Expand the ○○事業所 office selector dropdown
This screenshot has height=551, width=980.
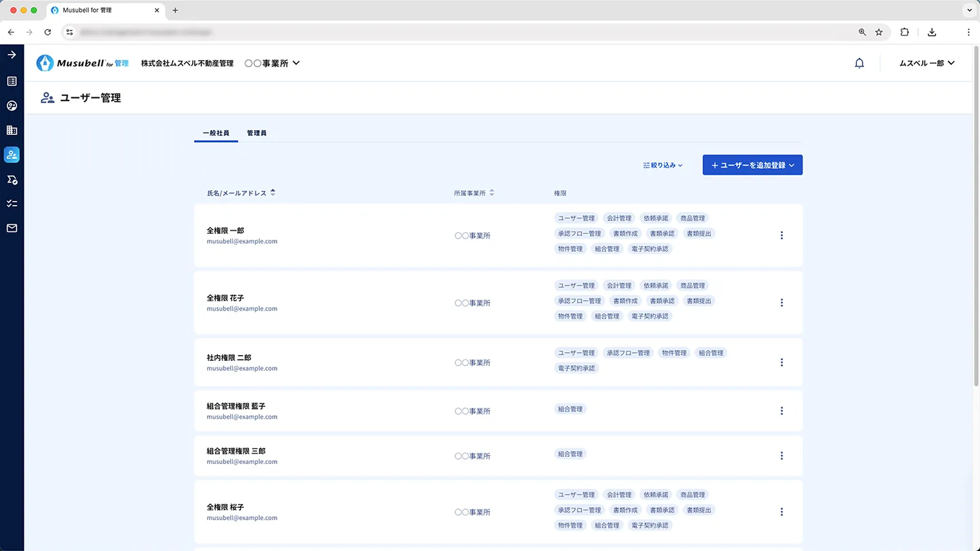click(x=272, y=63)
